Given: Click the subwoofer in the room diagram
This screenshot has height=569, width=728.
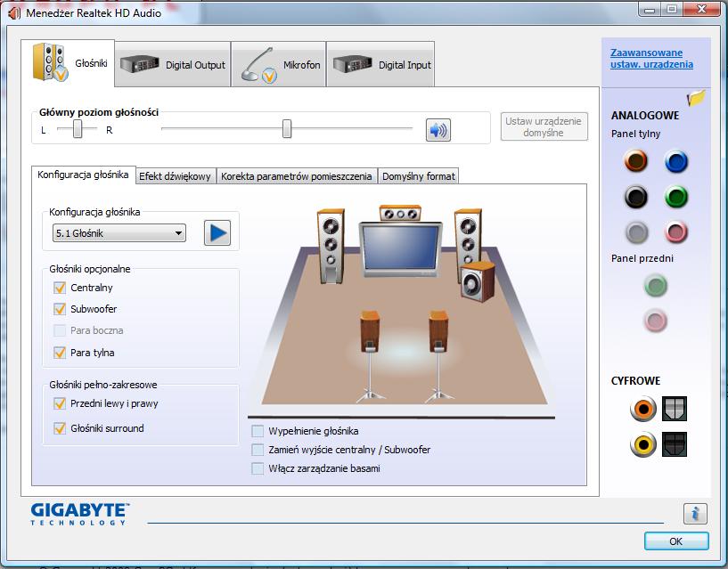Looking at the screenshot, I should point(478,281).
